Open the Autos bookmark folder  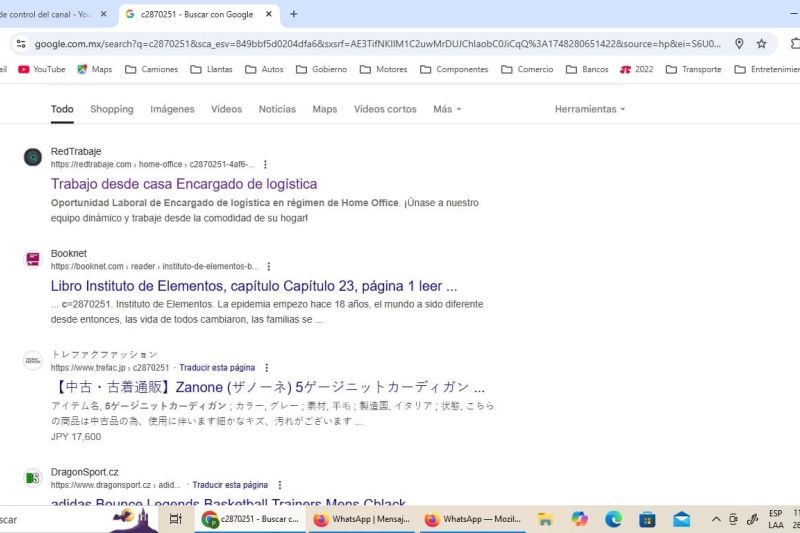[264, 69]
